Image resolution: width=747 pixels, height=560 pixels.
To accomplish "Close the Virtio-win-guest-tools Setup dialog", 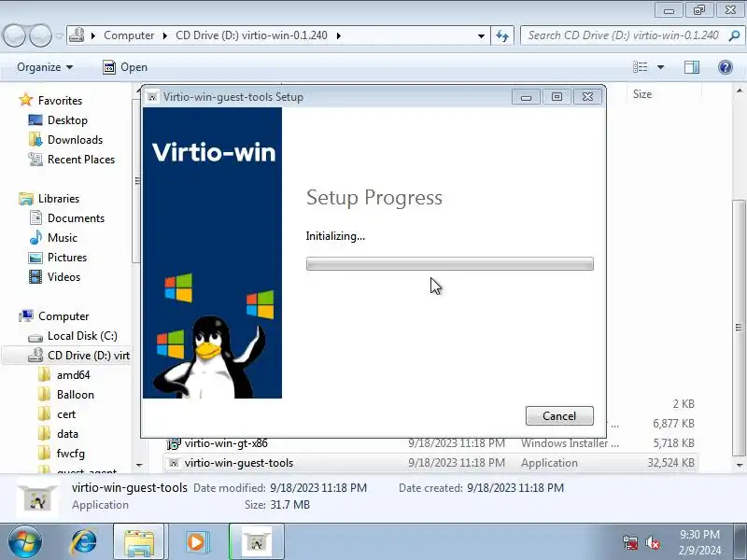I will (x=587, y=97).
